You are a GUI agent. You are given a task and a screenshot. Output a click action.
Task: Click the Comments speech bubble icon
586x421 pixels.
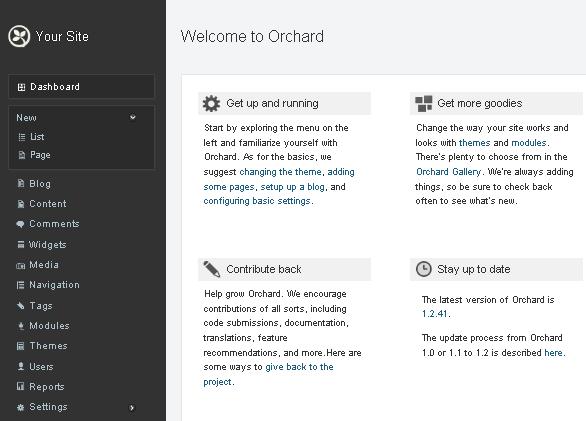(x=20, y=224)
